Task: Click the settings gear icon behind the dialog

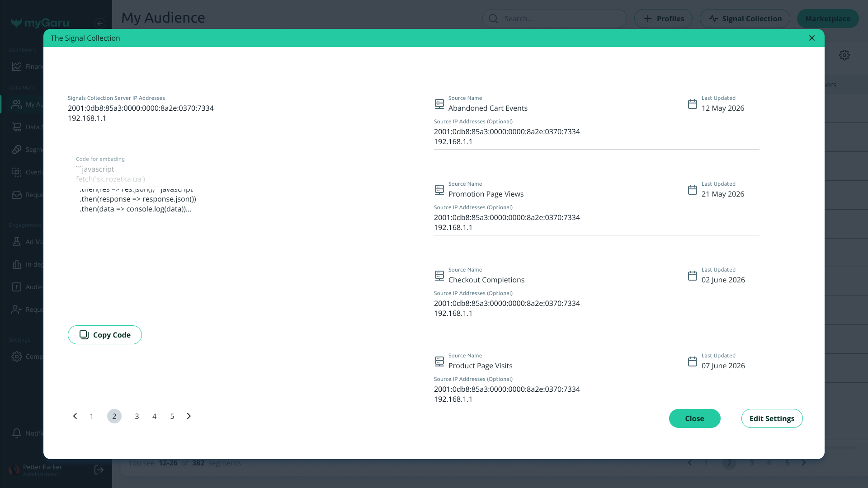Action: click(x=844, y=55)
